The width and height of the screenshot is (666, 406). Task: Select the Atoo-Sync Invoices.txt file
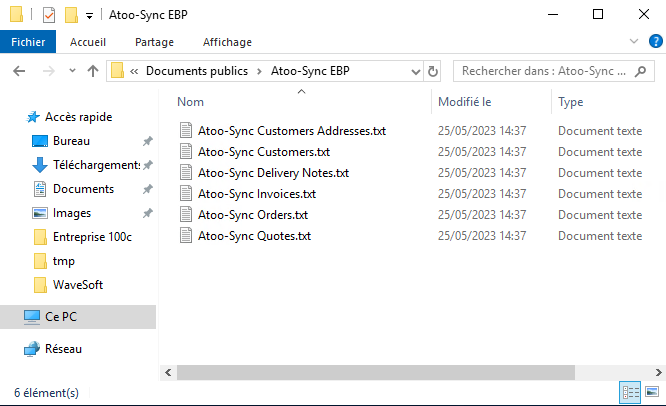[x=257, y=194]
